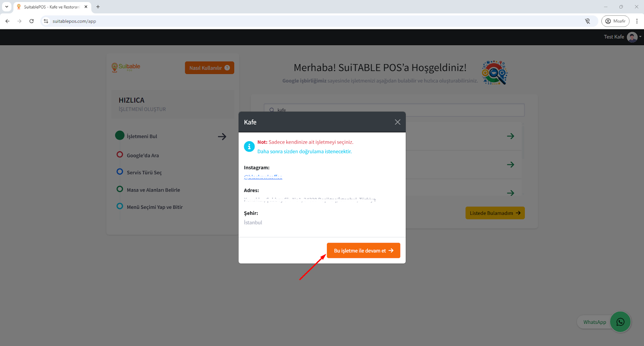Select 'Masa ve Alanları Belirle' step
Image resolution: width=644 pixels, height=346 pixels.
tap(153, 190)
